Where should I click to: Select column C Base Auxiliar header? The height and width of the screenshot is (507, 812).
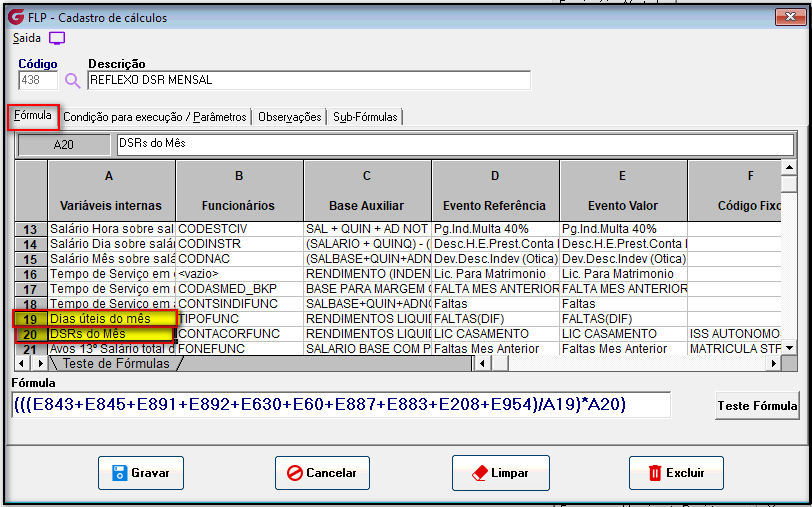pos(367,191)
